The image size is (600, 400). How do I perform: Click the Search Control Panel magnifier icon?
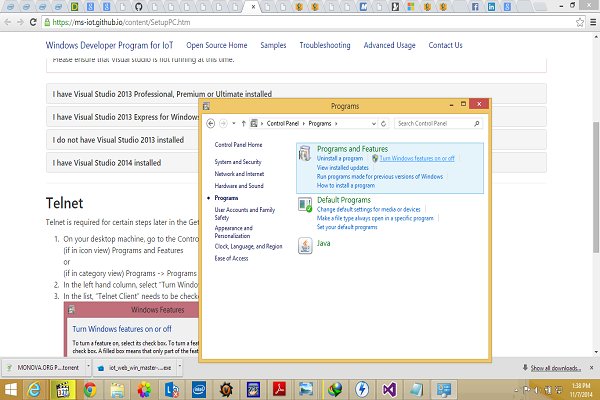(x=476, y=123)
